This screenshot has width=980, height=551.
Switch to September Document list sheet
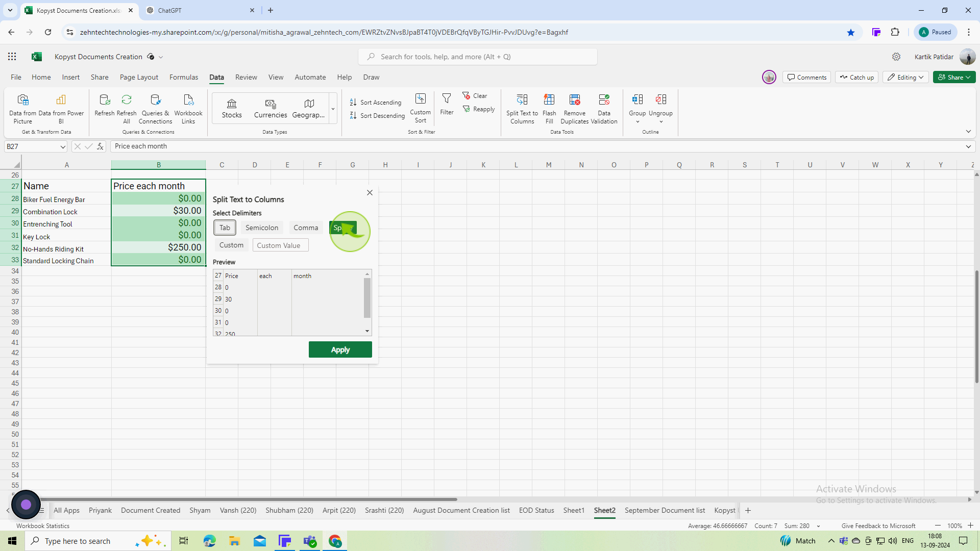(665, 510)
